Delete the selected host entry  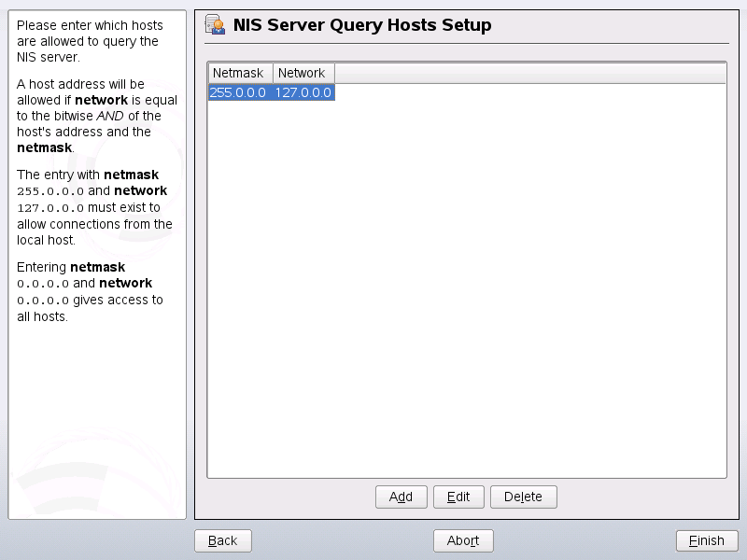(x=524, y=497)
